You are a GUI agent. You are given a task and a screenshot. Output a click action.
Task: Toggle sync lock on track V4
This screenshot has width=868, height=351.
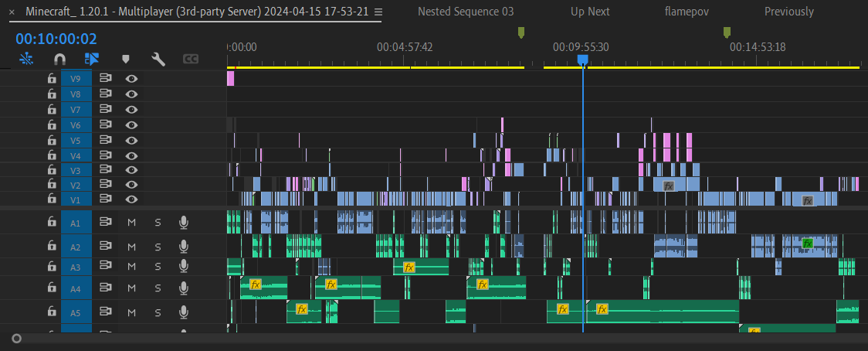[105, 156]
